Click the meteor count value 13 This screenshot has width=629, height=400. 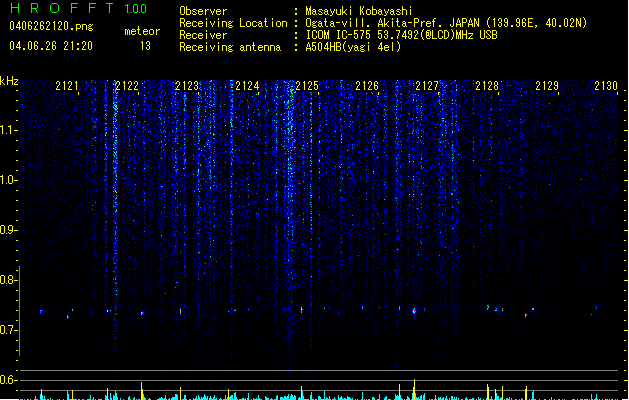[x=145, y=46]
